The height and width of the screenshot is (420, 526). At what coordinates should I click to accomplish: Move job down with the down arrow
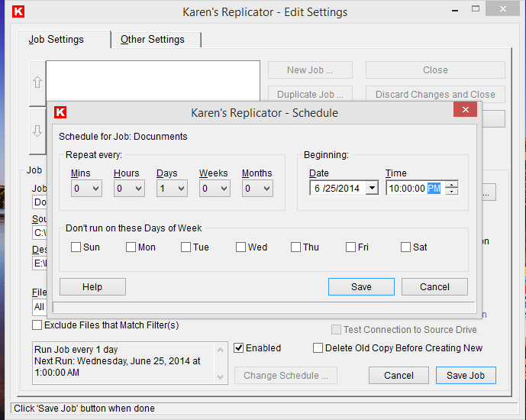(37, 131)
